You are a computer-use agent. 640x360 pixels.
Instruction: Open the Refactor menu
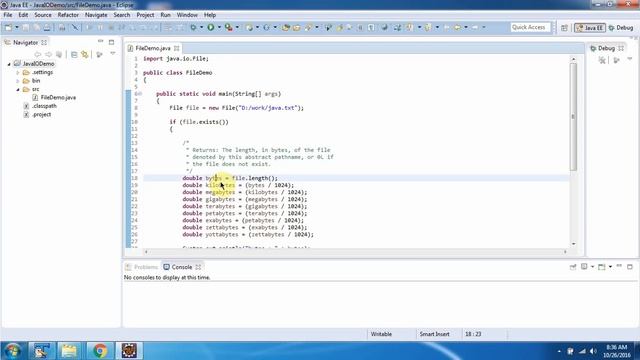68,15
